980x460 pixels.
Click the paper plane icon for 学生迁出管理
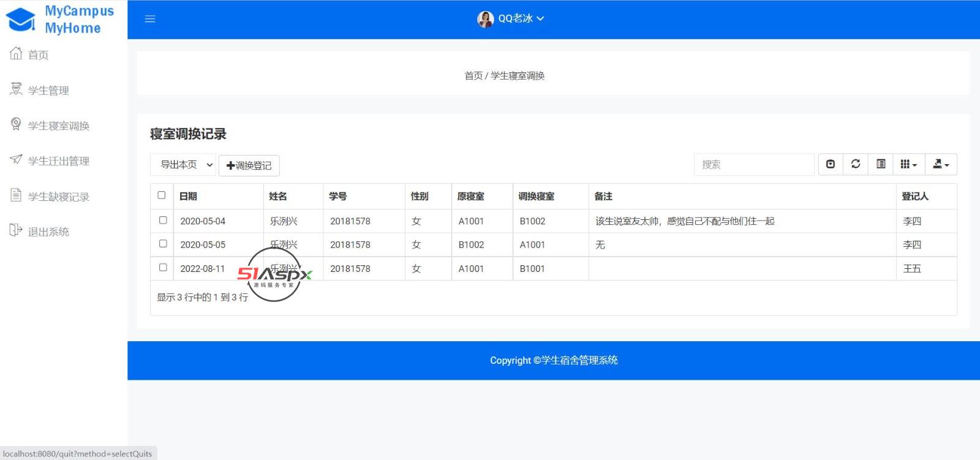tap(16, 160)
